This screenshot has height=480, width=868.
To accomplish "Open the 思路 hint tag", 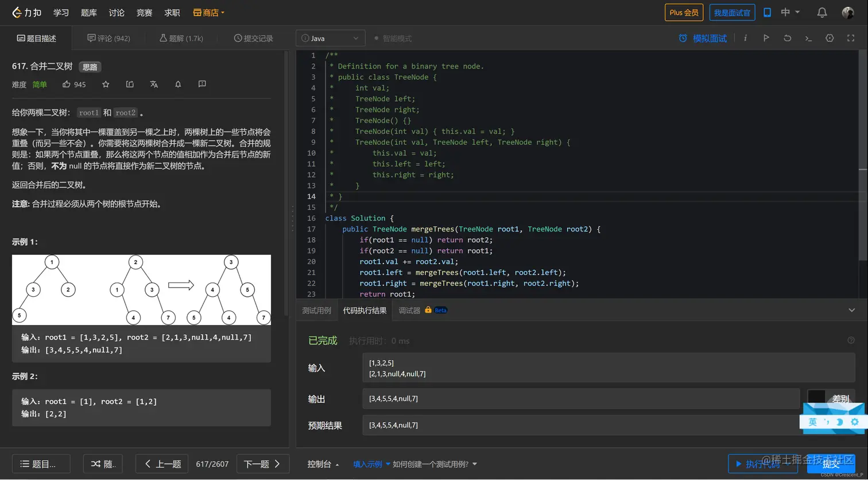I will click(90, 67).
